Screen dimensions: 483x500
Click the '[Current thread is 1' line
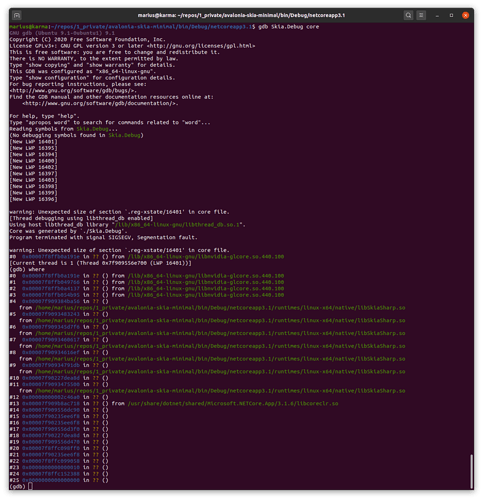[x=100, y=263]
